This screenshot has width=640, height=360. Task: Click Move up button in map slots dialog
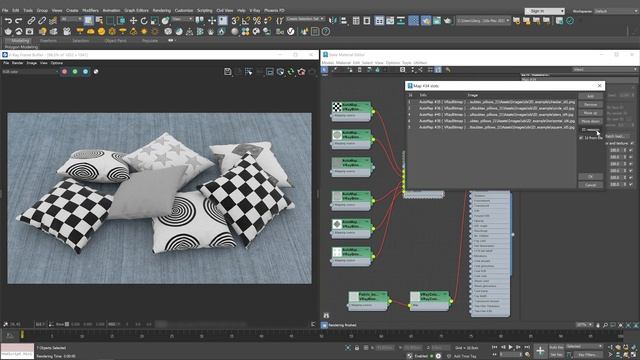[590, 113]
